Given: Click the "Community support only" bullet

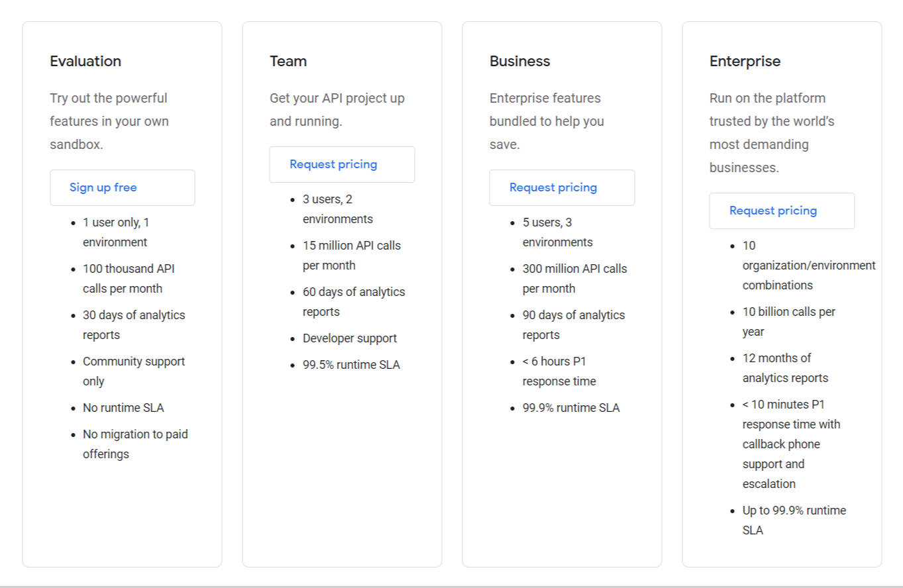Looking at the screenshot, I should tap(133, 371).
